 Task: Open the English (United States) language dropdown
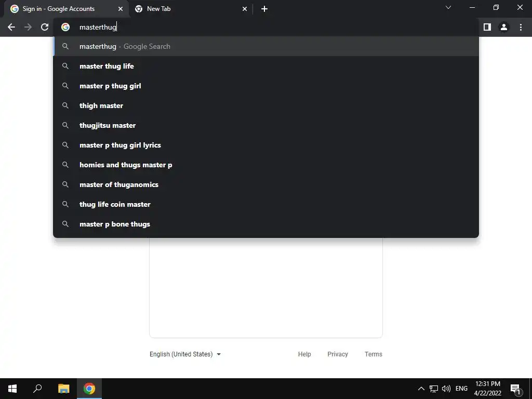185,354
